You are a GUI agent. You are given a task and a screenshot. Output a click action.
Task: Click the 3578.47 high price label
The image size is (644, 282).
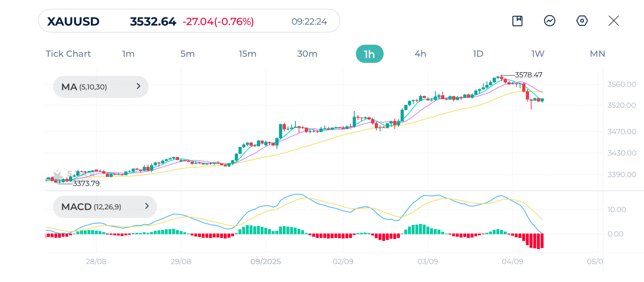(528, 75)
